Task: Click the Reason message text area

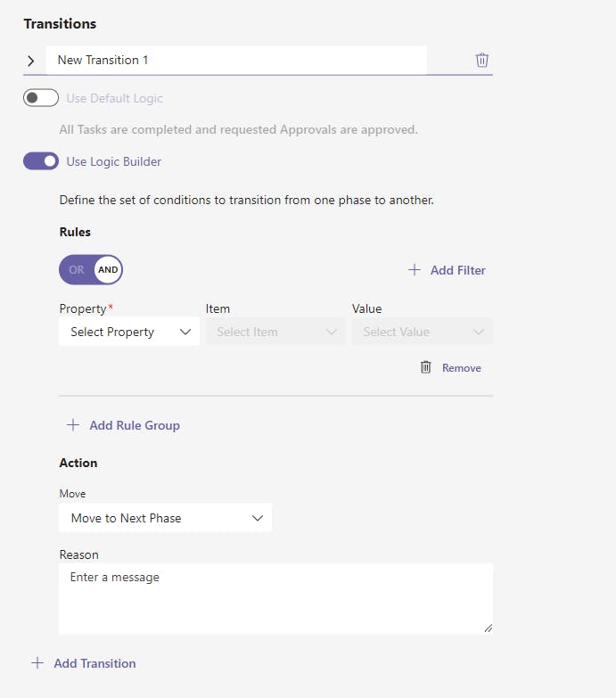Action: (275, 597)
